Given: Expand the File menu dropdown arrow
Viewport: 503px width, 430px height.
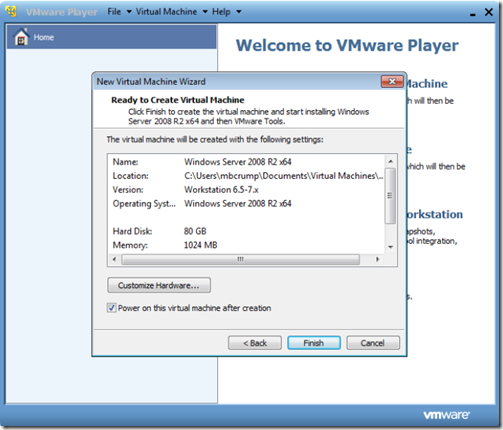Looking at the screenshot, I should [129, 12].
